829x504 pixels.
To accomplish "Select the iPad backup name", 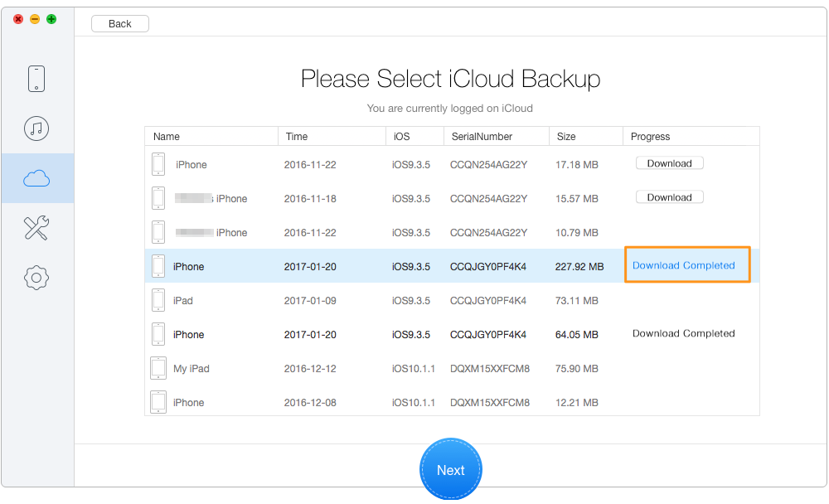I will point(183,300).
